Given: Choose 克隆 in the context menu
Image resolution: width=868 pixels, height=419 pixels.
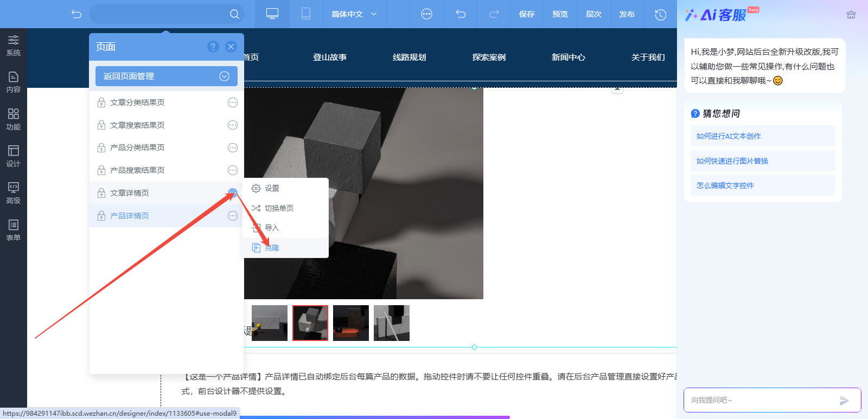Looking at the screenshot, I should [286, 248].
